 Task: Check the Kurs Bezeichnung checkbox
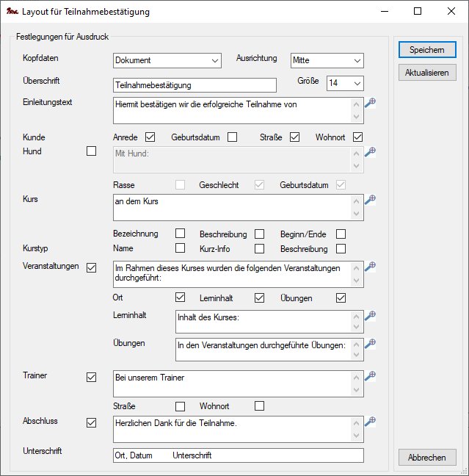coord(180,234)
